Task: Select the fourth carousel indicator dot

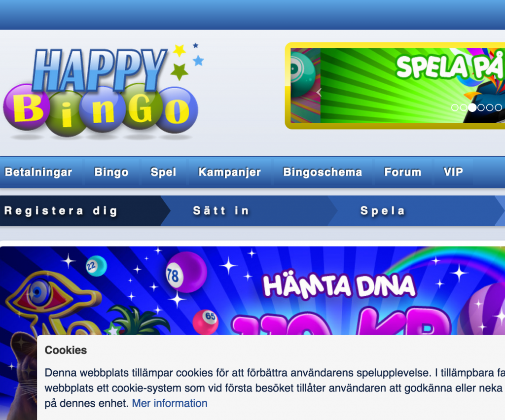Action: click(x=481, y=107)
